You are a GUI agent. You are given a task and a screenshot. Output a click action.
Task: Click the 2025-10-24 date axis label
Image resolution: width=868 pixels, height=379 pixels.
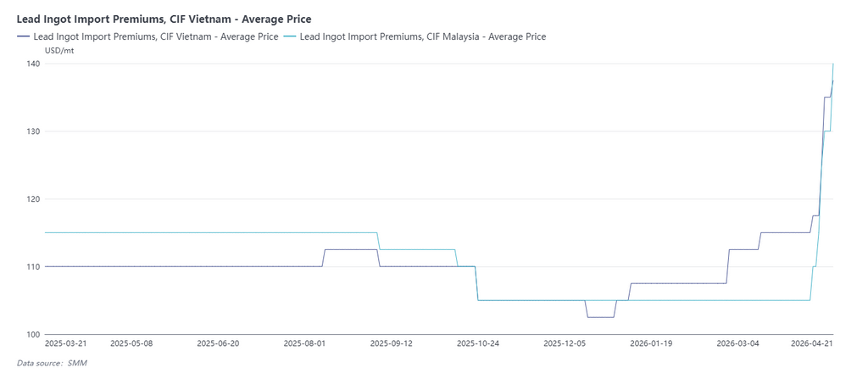(477, 344)
